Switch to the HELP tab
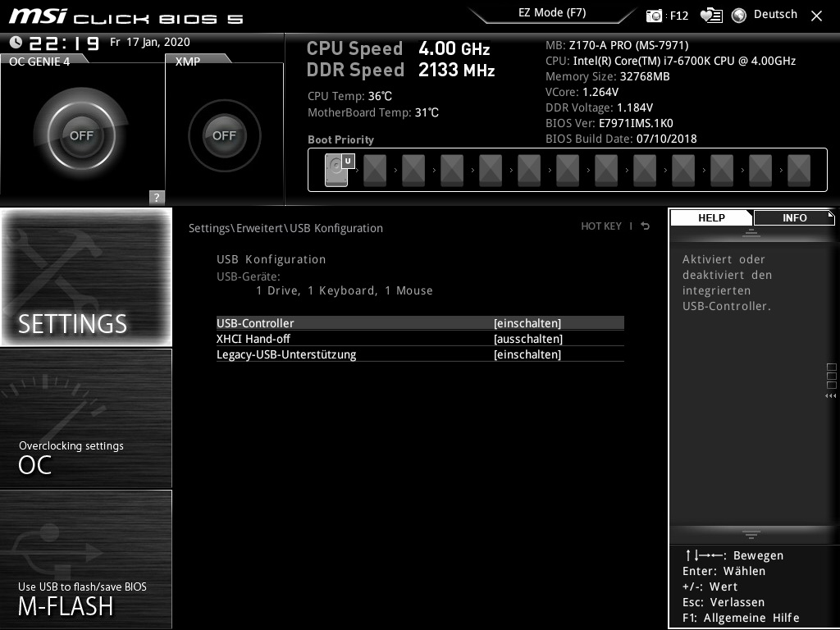840x630 pixels. (711, 218)
